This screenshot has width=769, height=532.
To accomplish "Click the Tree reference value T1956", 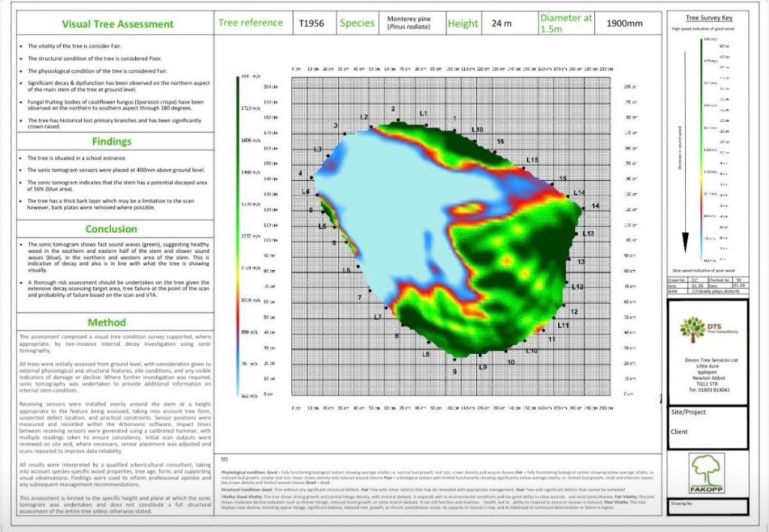I will [x=312, y=23].
